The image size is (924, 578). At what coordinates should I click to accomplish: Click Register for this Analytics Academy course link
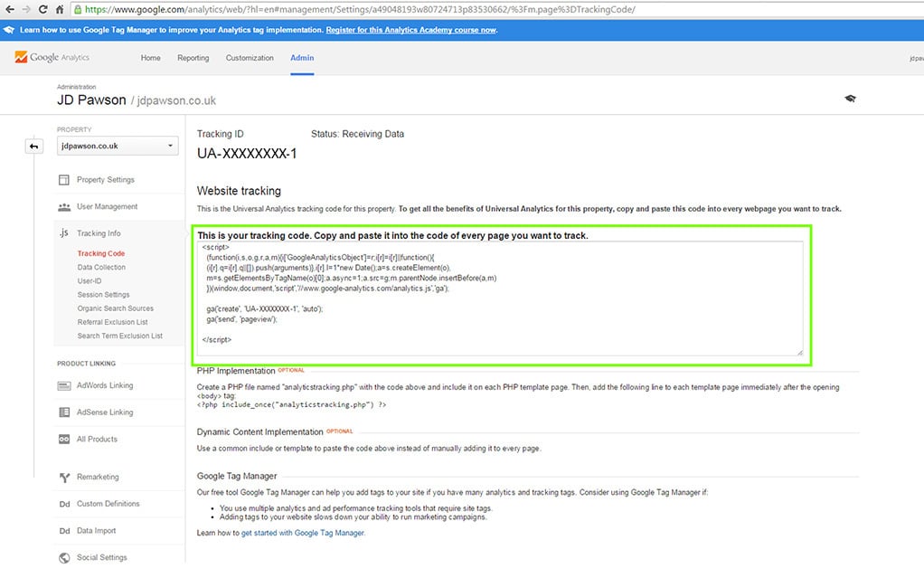tap(411, 30)
